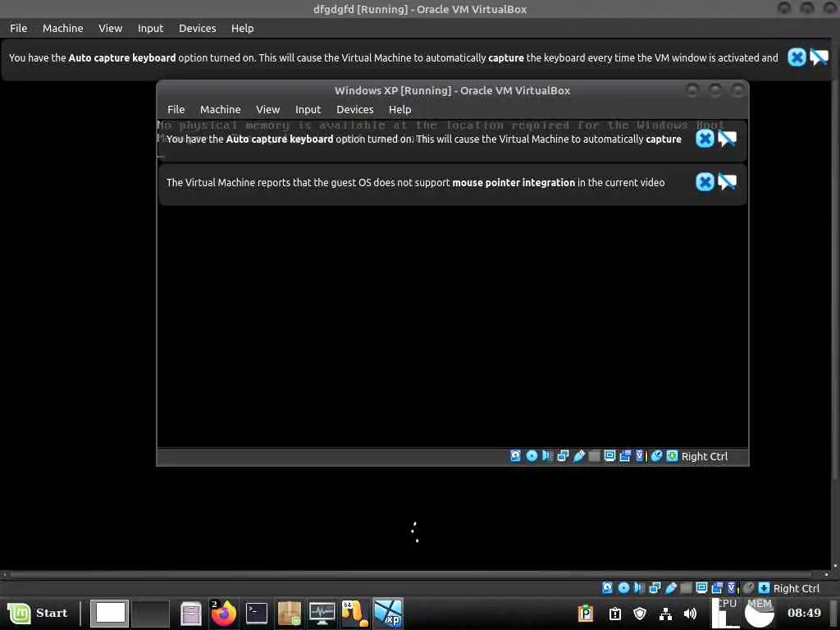
Task: Click mouse integration icon in Windows XP status bar
Action: click(x=657, y=456)
